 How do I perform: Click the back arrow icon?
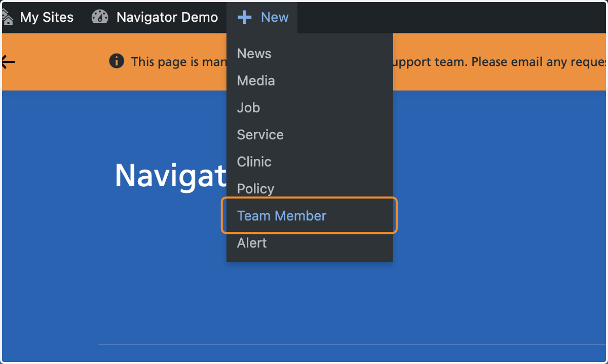pyautogui.click(x=8, y=62)
